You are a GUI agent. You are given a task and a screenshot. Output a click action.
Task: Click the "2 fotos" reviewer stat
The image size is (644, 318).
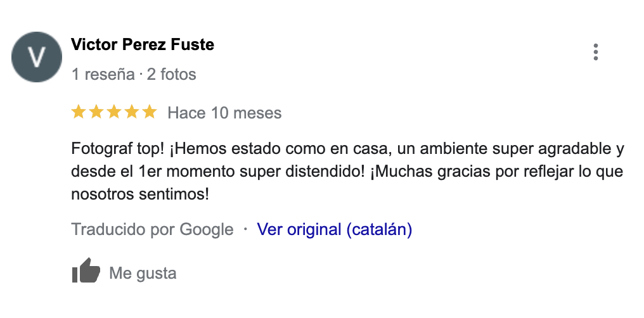click(171, 75)
